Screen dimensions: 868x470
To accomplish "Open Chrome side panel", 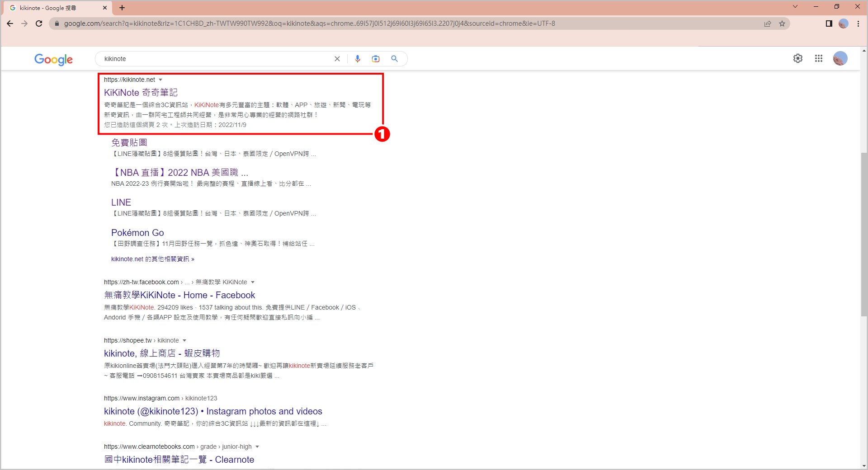I will [829, 23].
